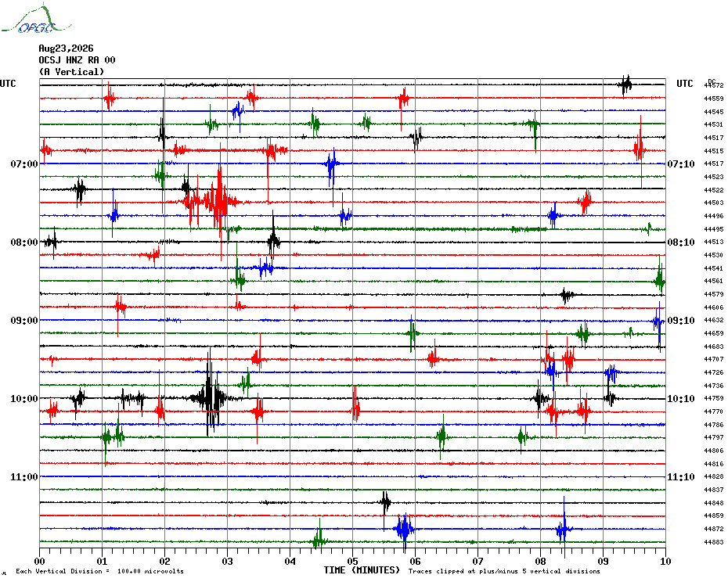
Task: Click the DC value 44495
Action: pyautogui.click(x=714, y=229)
